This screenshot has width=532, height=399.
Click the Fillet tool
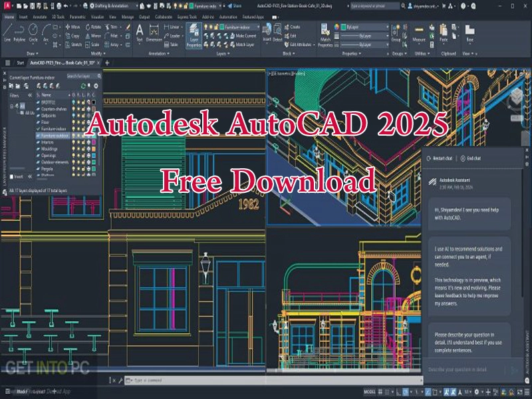(x=111, y=36)
